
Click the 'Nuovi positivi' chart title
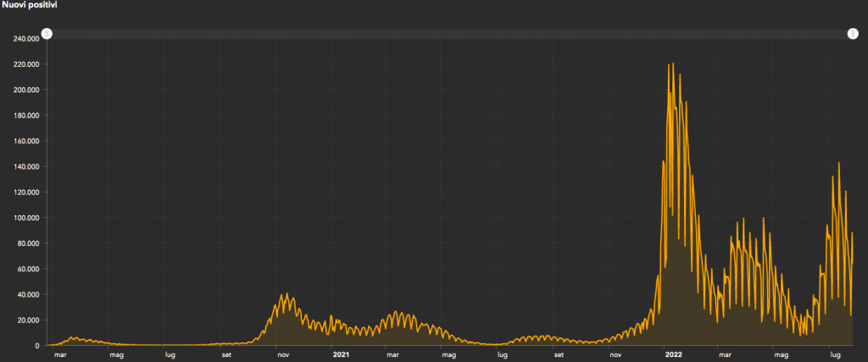(35, 5)
